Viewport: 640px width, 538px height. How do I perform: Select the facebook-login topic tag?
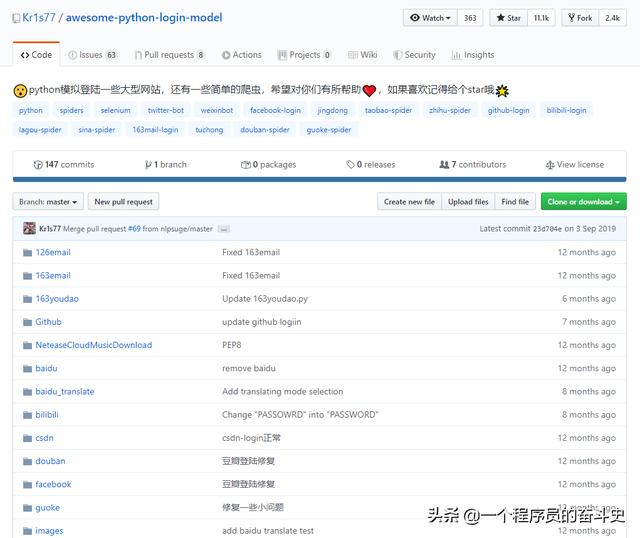tap(276, 110)
